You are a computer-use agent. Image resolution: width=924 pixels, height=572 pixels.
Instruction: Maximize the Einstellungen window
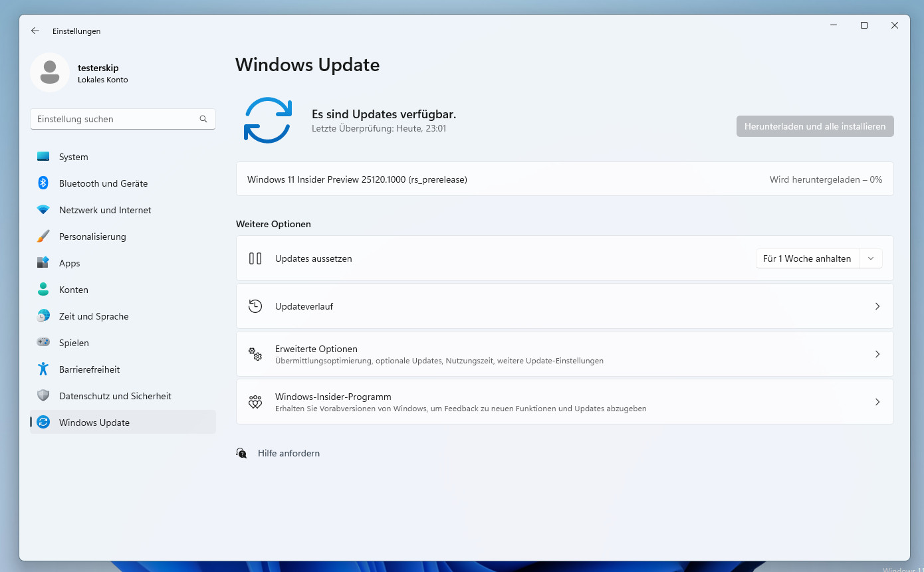coord(864,25)
